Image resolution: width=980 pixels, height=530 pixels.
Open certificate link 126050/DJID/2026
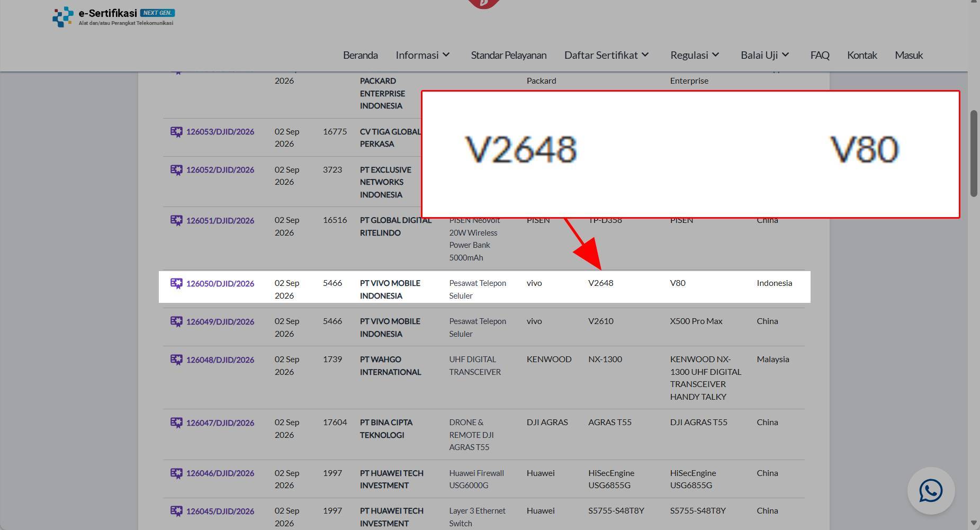point(220,283)
